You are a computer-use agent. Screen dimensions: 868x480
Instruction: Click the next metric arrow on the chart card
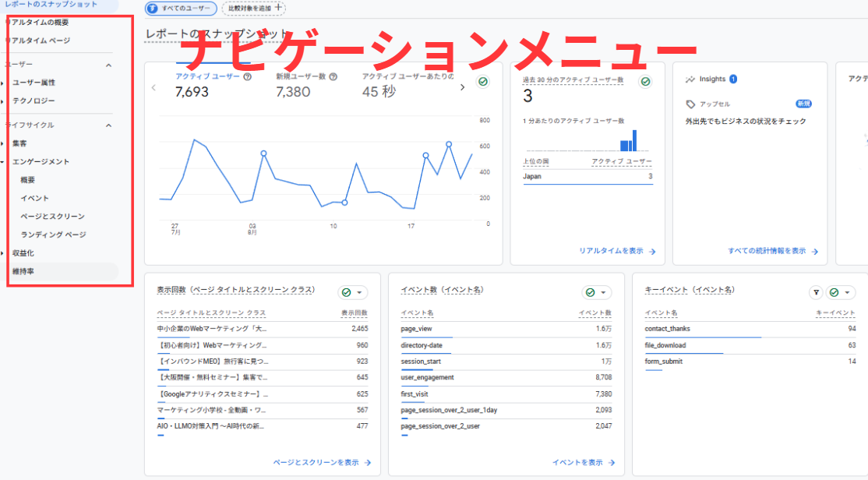(462, 87)
